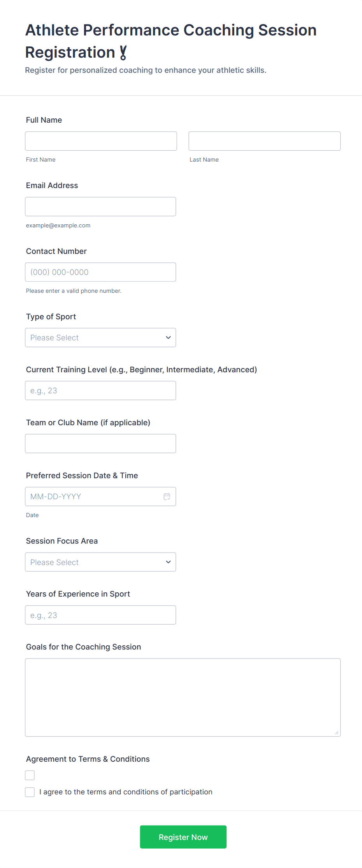Click the calendar icon in date field

pos(167,497)
